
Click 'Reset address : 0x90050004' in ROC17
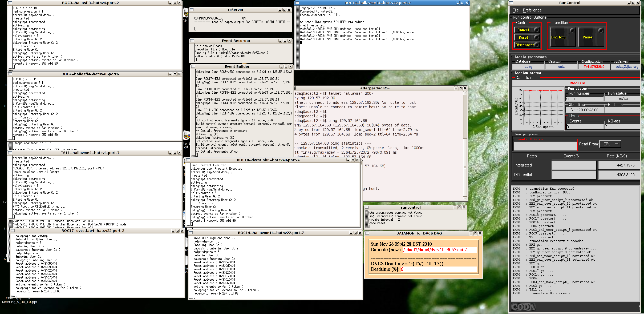(36, 264)
